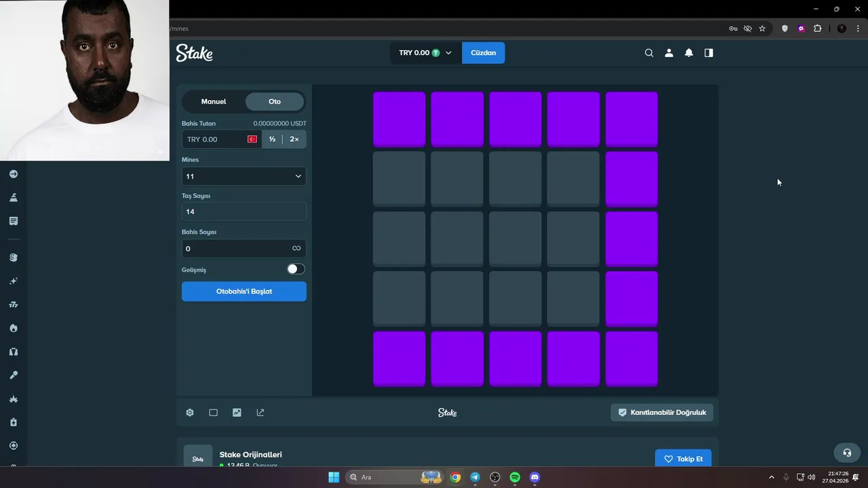Click the Bahis Tutarı amount field
This screenshot has height=488, width=868.
click(222, 139)
